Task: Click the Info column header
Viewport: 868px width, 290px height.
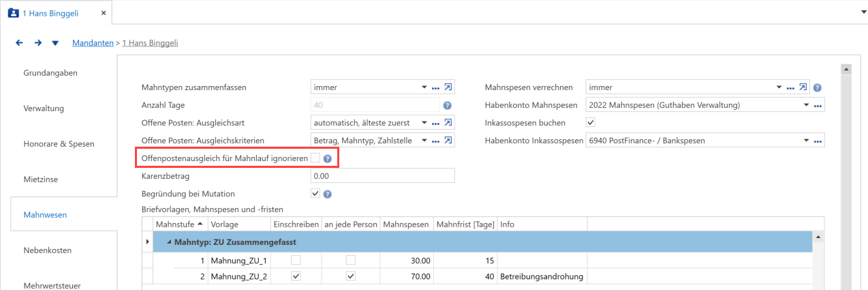Action: (542, 224)
